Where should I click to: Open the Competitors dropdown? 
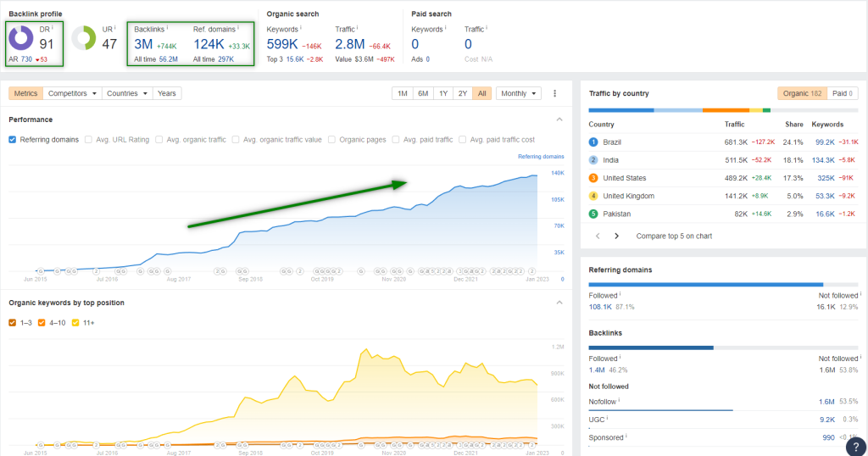point(72,93)
